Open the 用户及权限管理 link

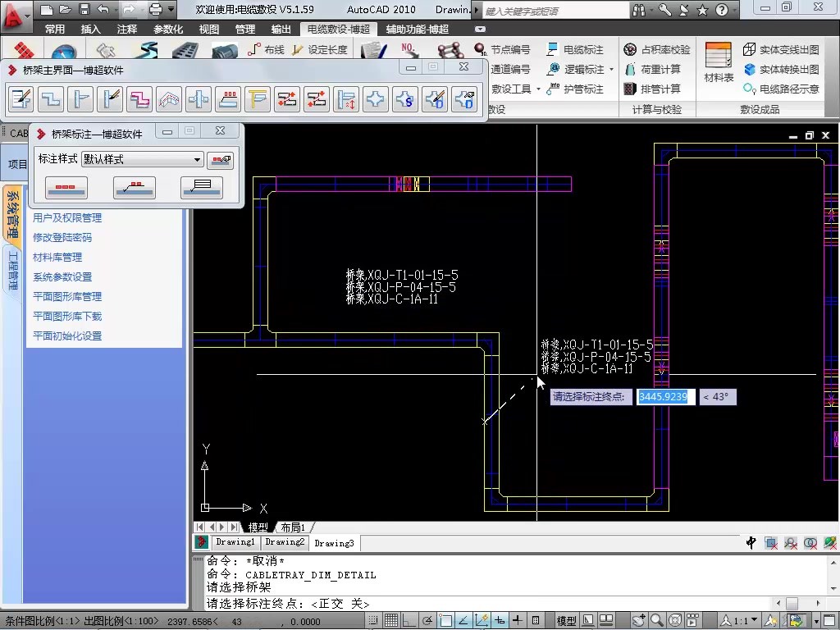coord(67,218)
